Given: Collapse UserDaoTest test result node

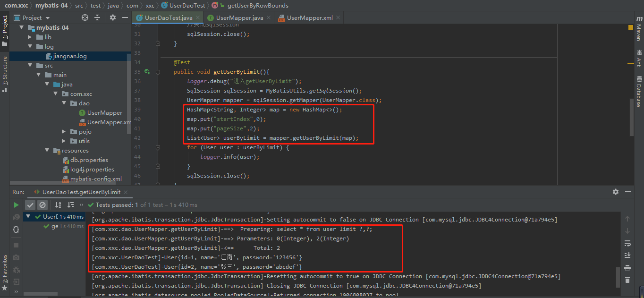Looking at the screenshot, I should pos(29,216).
